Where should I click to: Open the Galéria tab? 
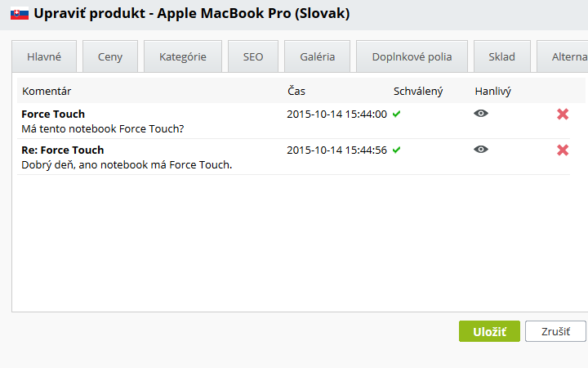pyautogui.click(x=317, y=56)
